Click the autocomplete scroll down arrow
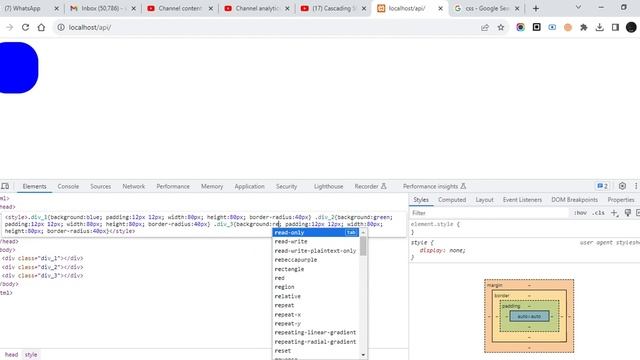The image size is (640, 360). pos(363,355)
